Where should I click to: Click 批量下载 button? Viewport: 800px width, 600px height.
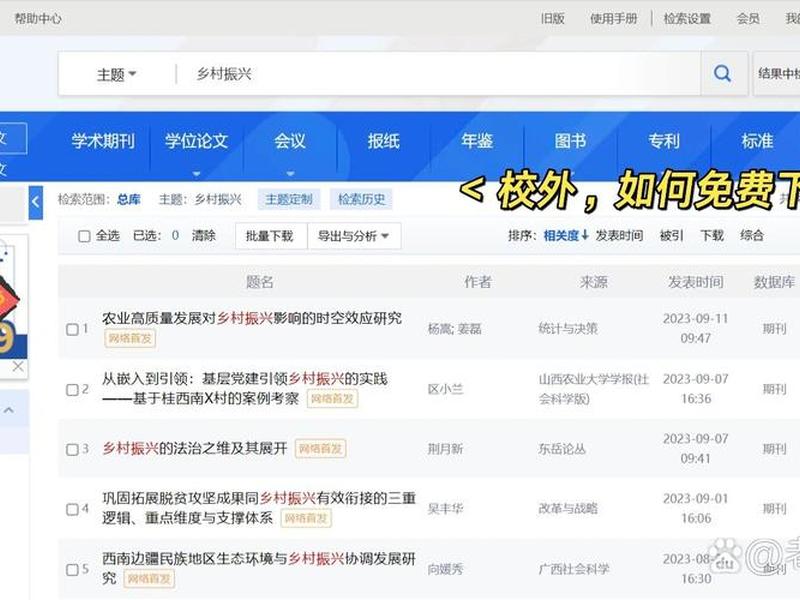click(x=269, y=236)
